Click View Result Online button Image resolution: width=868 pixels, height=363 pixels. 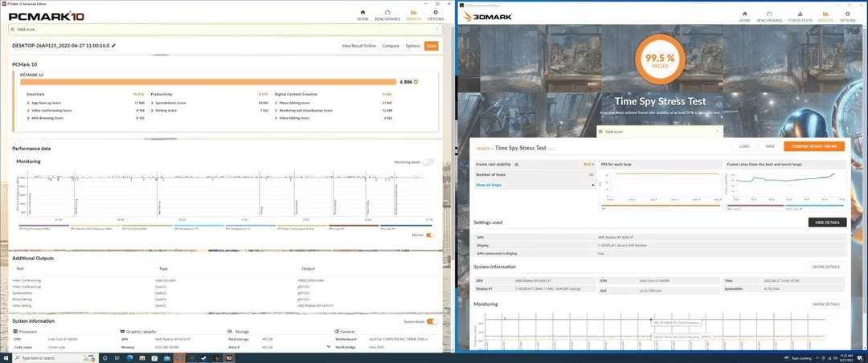[358, 46]
